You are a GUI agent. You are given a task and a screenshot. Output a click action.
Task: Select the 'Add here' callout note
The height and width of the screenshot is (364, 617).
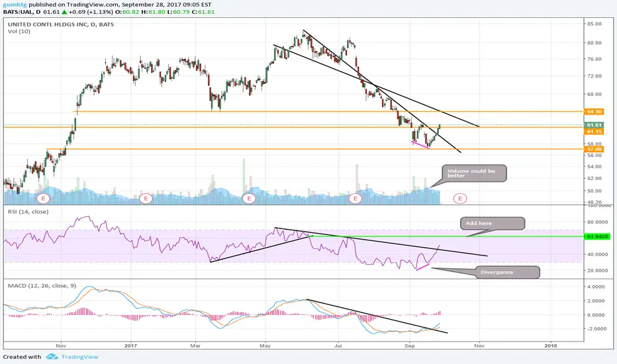point(493,223)
